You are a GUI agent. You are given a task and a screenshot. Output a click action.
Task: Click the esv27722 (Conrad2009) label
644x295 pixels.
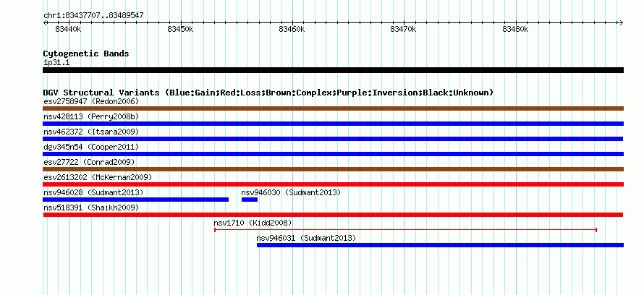pyautogui.click(x=89, y=162)
